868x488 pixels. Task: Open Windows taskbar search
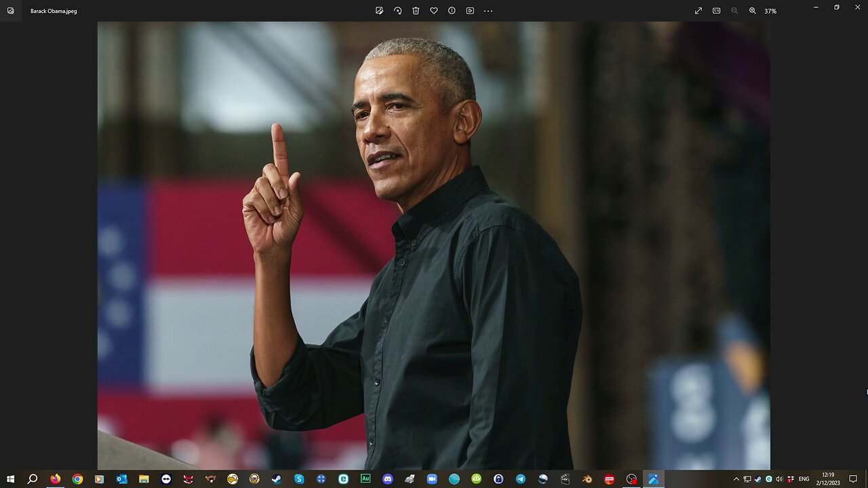click(x=32, y=479)
